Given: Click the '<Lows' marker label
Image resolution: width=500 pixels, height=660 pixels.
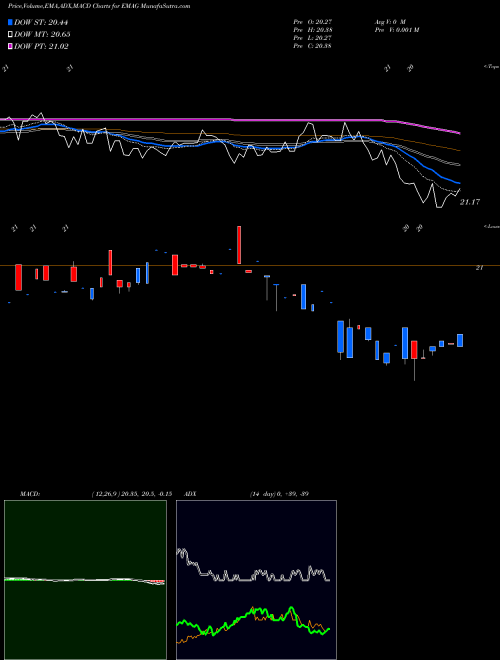Looking at the screenshot, I should click(492, 226).
